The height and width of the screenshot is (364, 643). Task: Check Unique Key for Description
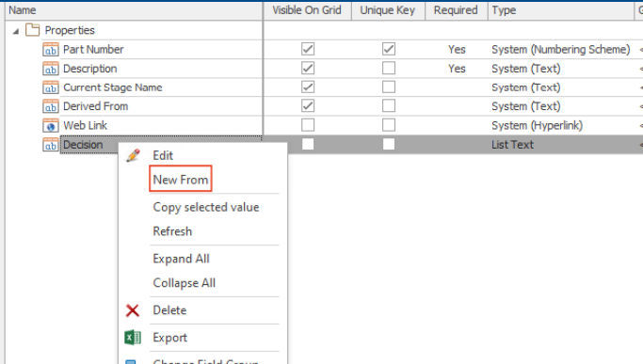[389, 68]
